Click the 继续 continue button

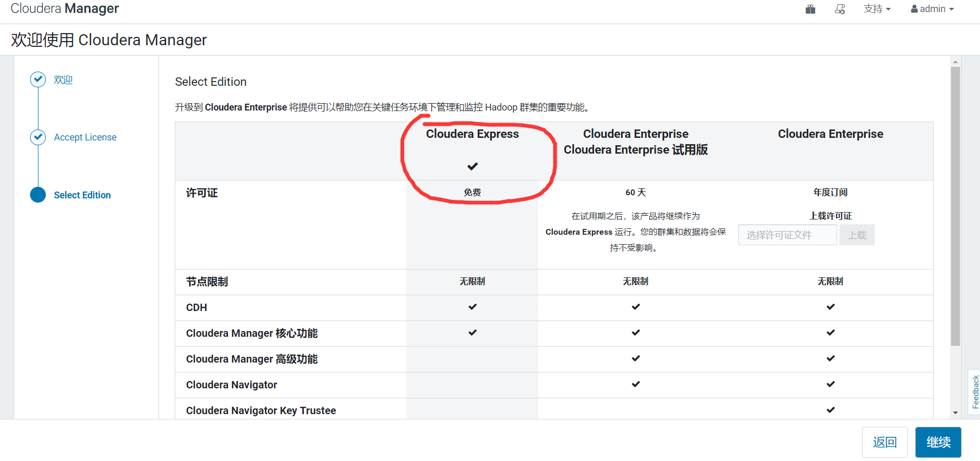pos(938,442)
